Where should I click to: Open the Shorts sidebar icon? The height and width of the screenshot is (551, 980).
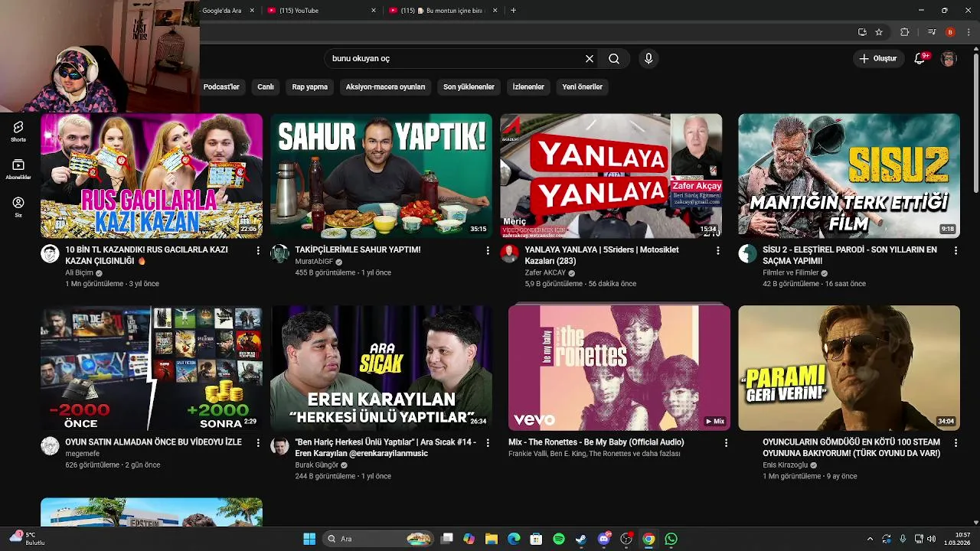(x=18, y=131)
